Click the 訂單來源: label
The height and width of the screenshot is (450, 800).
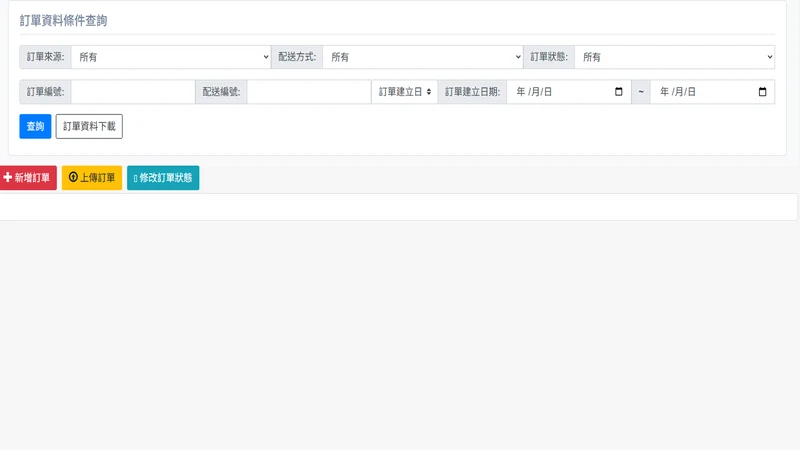coord(45,57)
